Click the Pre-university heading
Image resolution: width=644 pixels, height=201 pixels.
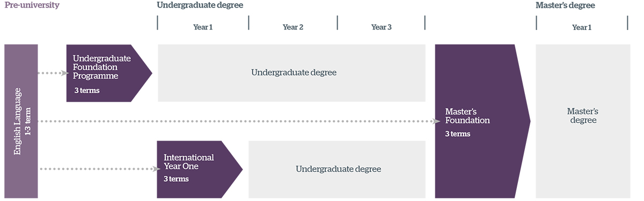click(x=32, y=5)
